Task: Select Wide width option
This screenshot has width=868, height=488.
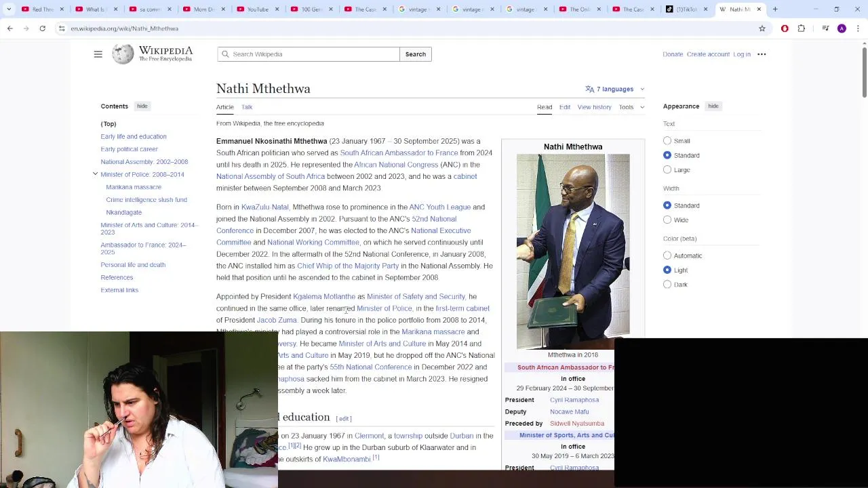Action: [x=667, y=220]
